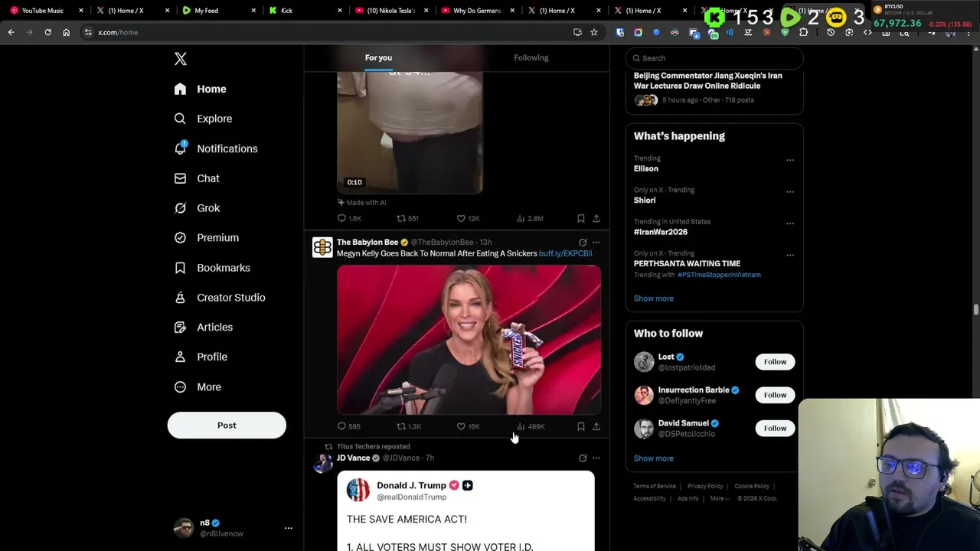The image size is (980, 551).
Task: Click Grok icon on Babylon Bee post
Action: click(x=583, y=243)
